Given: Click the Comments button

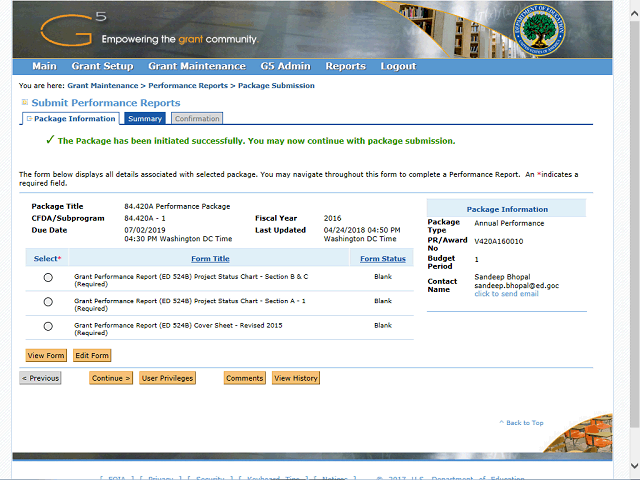Looking at the screenshot, I should [x=244, y=378].
